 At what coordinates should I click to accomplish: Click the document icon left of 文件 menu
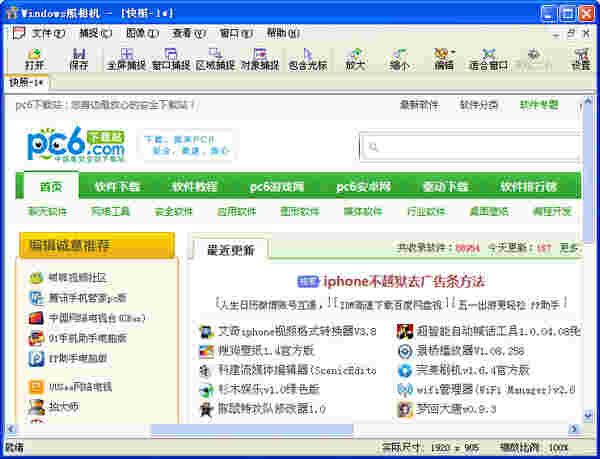tap(18, 33)
